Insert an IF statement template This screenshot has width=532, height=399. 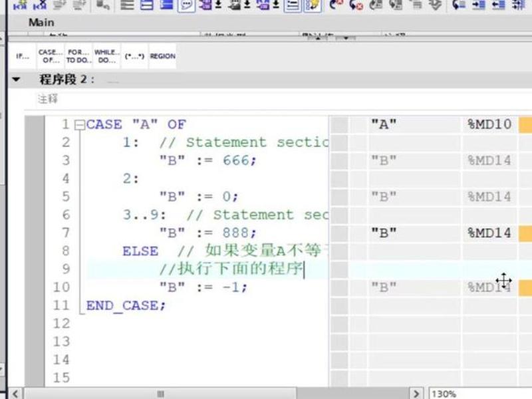coord(23,57)
